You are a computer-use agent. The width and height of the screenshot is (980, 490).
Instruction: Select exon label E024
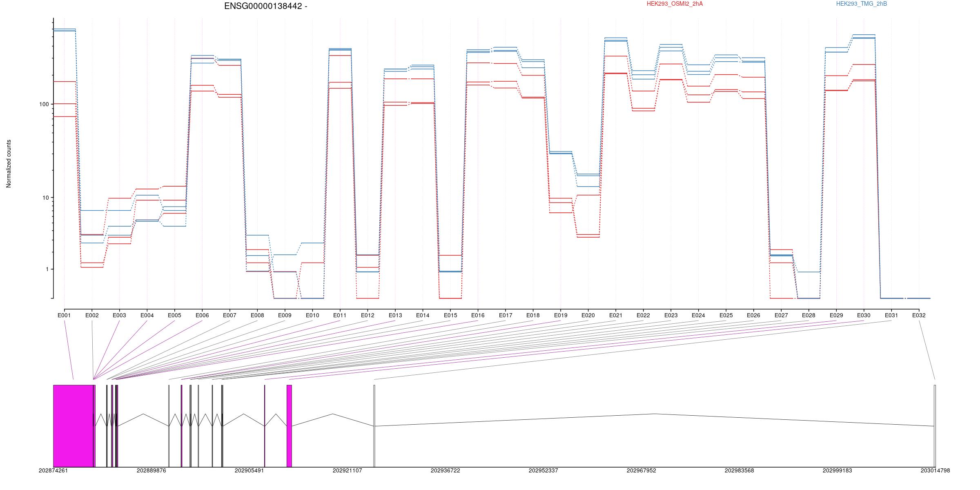click(698, 315)
